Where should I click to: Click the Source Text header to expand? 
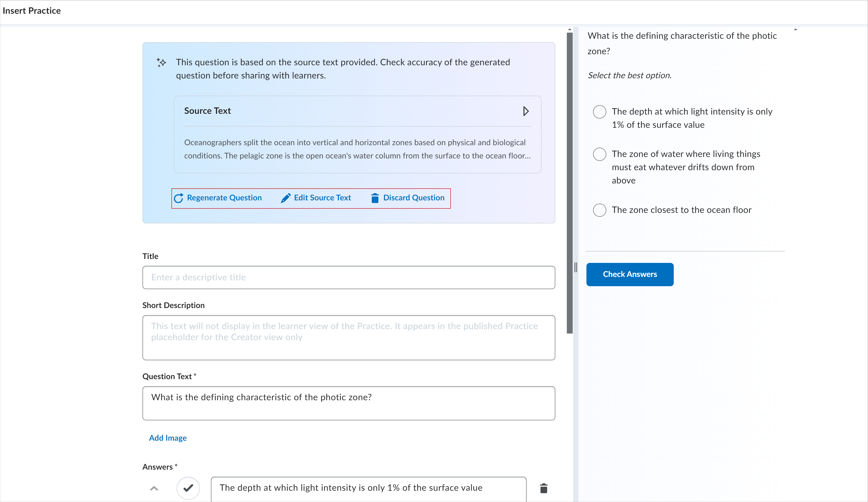click(208, 111)
